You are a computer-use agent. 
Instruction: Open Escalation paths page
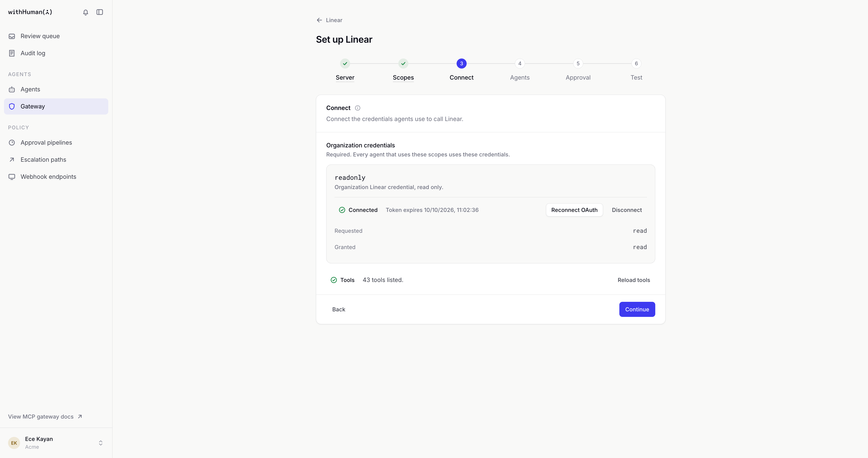[x=56, y=160]
